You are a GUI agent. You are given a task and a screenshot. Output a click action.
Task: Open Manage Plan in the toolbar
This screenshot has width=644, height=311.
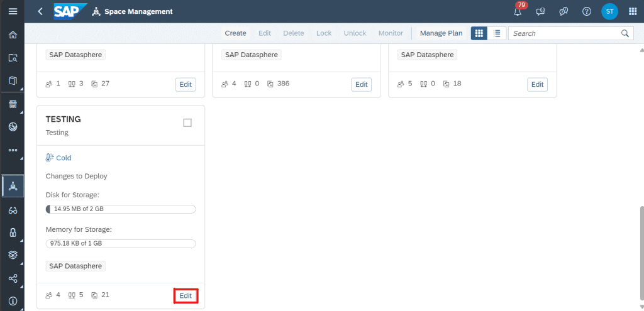pos(441,33)
